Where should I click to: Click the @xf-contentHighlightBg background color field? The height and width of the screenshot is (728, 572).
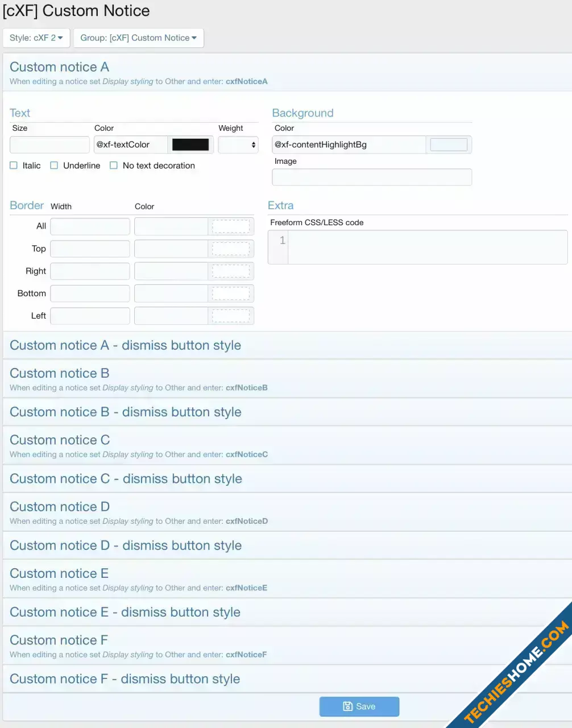(x=349, y=144)
